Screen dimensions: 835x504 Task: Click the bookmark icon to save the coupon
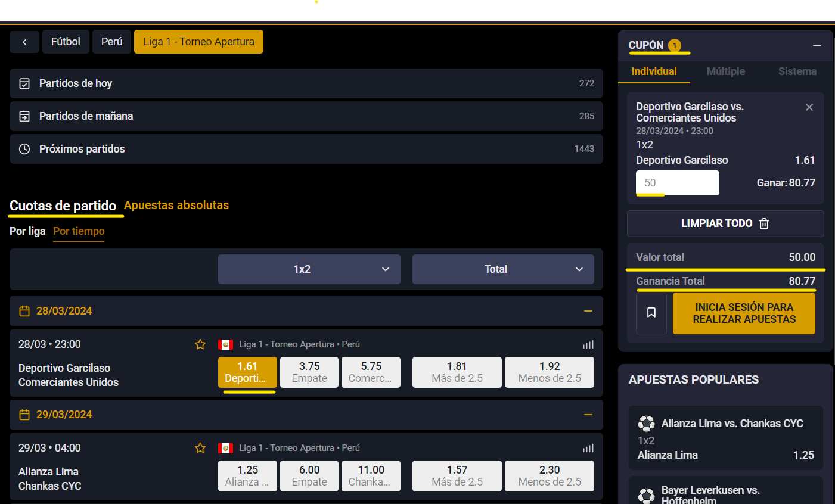651,313
